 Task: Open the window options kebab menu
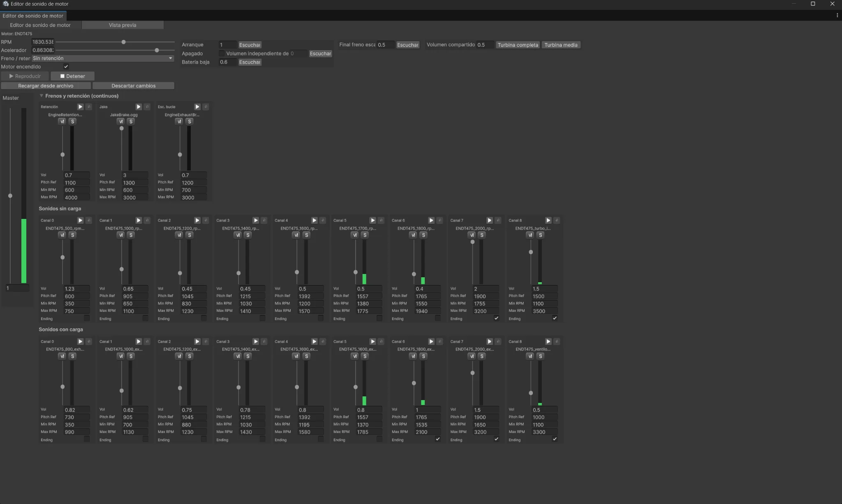837,16
